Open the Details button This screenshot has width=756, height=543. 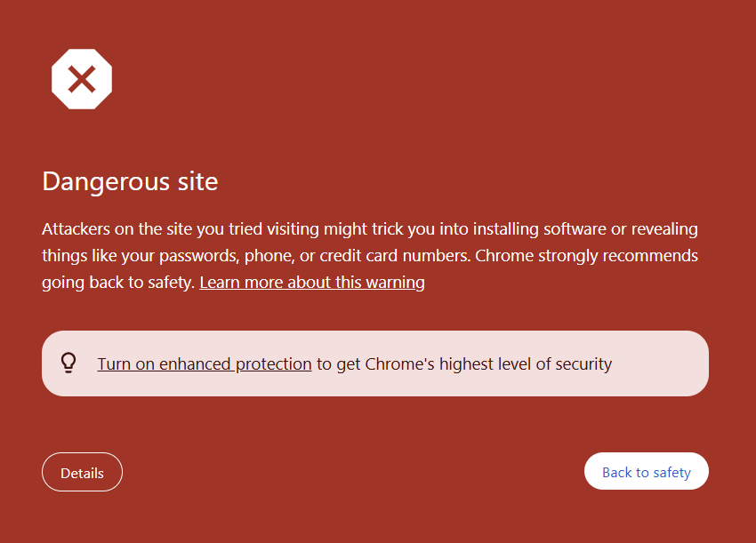click(x=82, y=472)
